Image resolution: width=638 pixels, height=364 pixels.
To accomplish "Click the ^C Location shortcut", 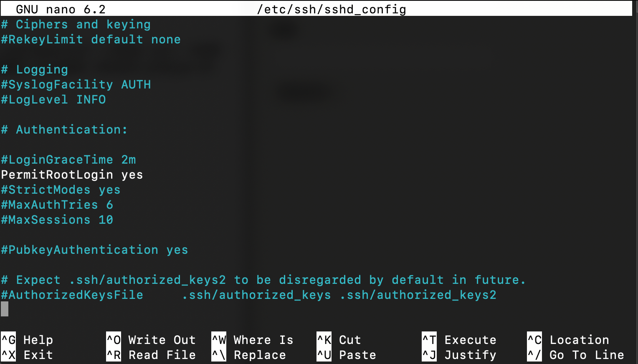I will pyautogui.click(x=568, y=340).
